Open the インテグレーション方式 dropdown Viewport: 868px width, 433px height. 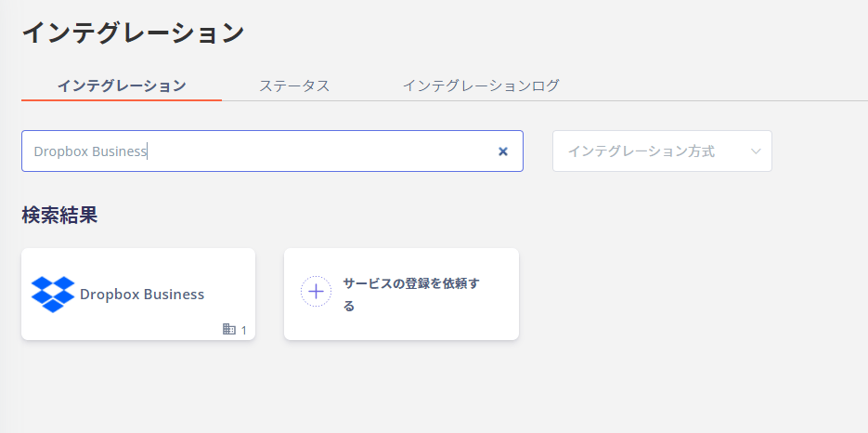click(x=662, y=151)
